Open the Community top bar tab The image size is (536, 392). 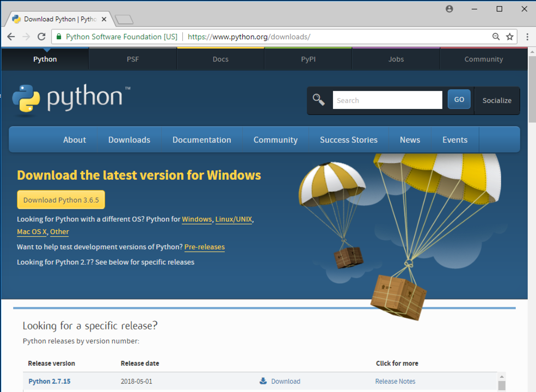click(484, 59)
